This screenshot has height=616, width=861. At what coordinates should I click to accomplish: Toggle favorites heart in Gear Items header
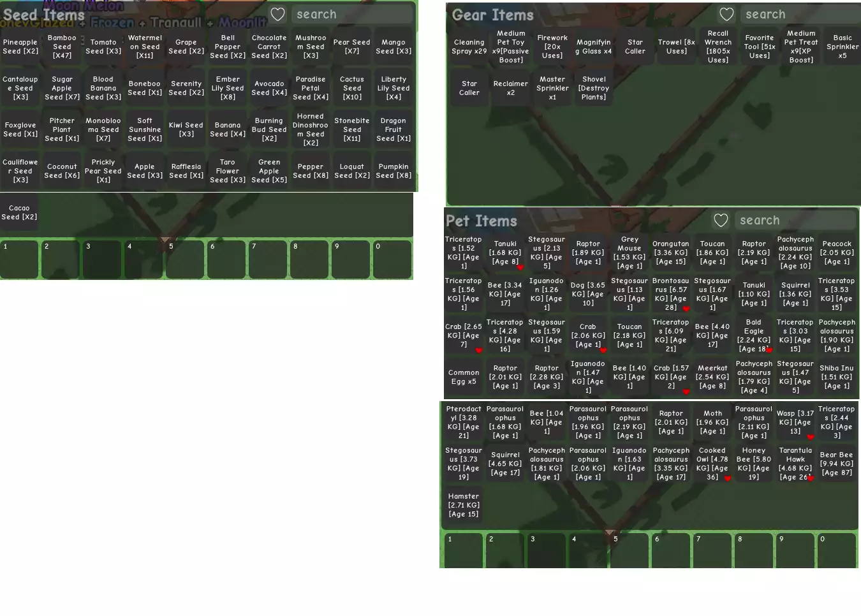(x=726, y=14)
